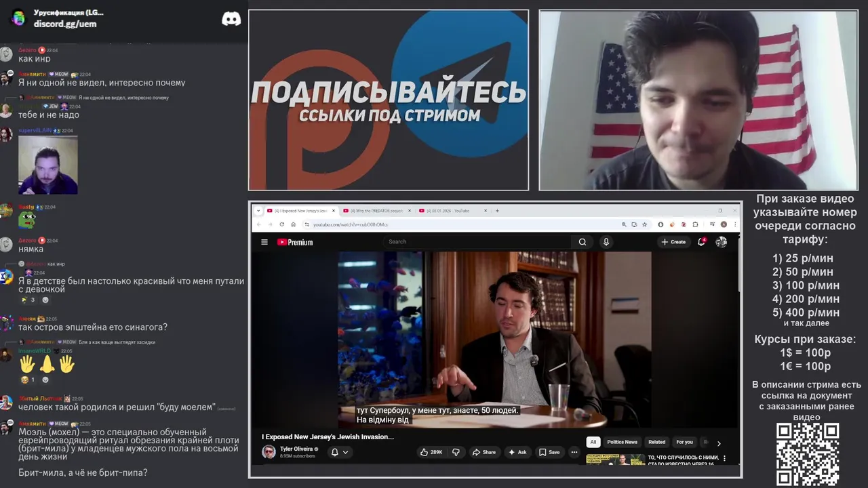868x488 pixels.
Task: Open the Create button menu
Action: [673, 242]
